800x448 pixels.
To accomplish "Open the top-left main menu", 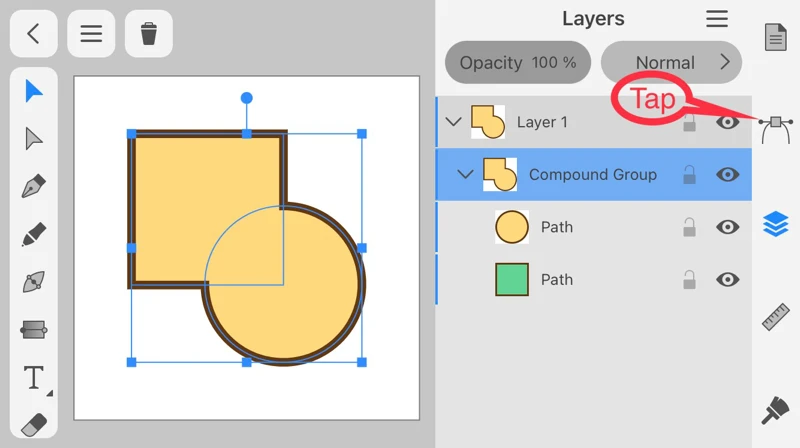I will [91, 34].
